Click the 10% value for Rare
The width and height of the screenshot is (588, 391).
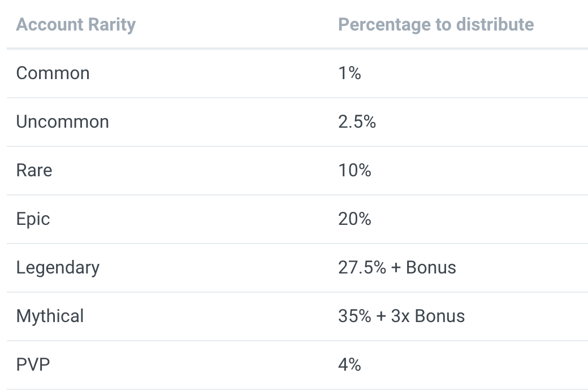click(x=354, y=171)
